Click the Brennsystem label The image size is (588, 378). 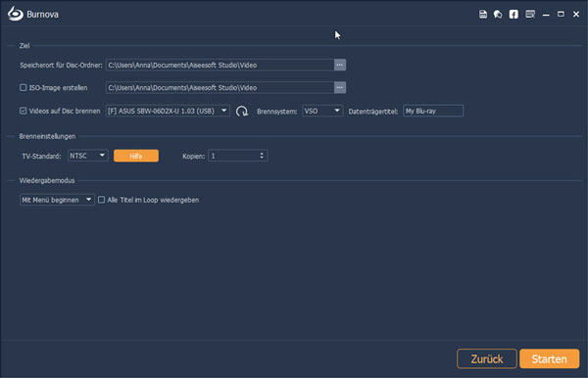pyautogui.click(x=276, y=112)
